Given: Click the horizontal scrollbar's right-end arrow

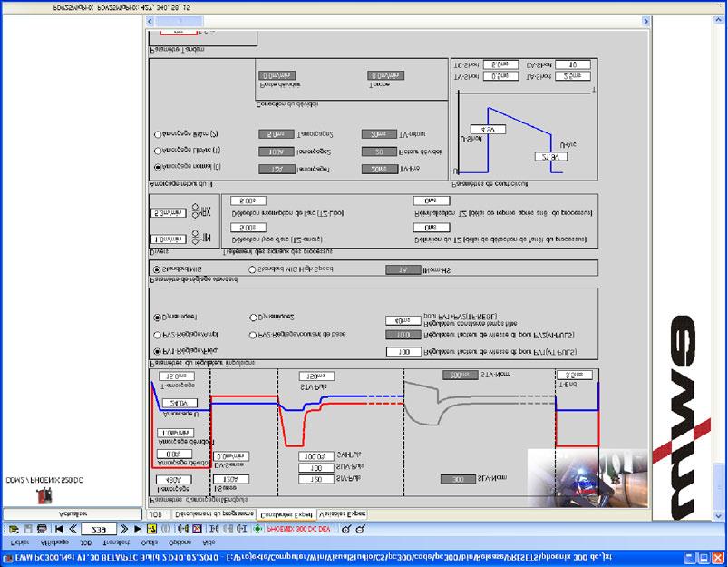Looking at the screenshot, I should 645,21.
